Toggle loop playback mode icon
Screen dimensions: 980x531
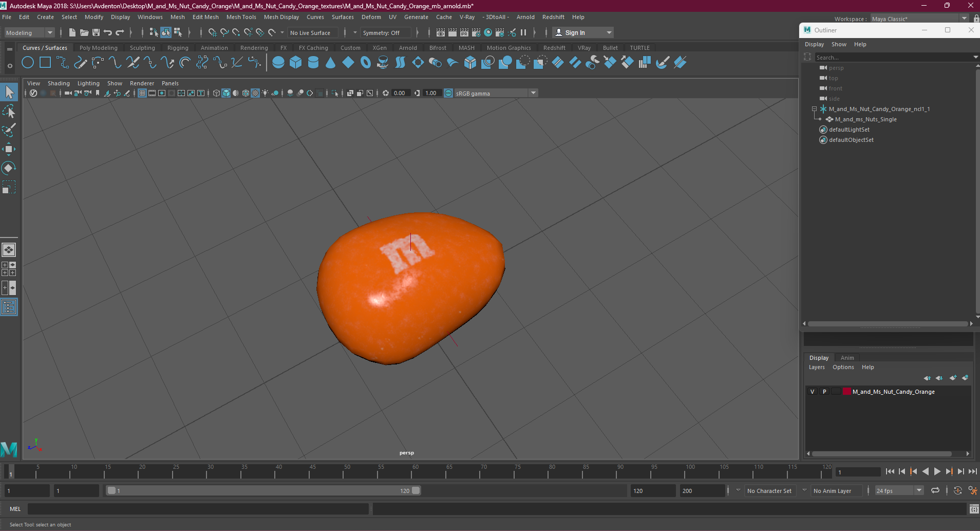[x=935, y=491]
